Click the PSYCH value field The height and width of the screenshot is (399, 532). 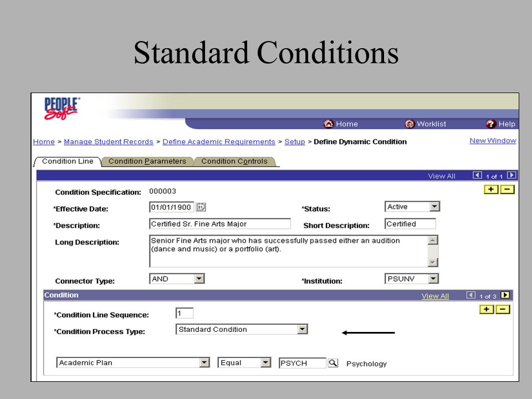(x=303, y=363)
